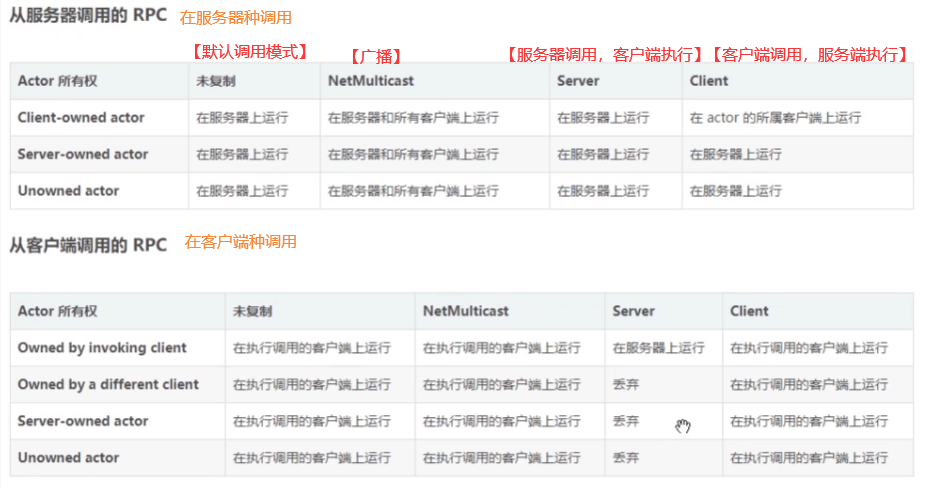Click the Client-owned actor row label
930x489 pixels.
point(81,118)
